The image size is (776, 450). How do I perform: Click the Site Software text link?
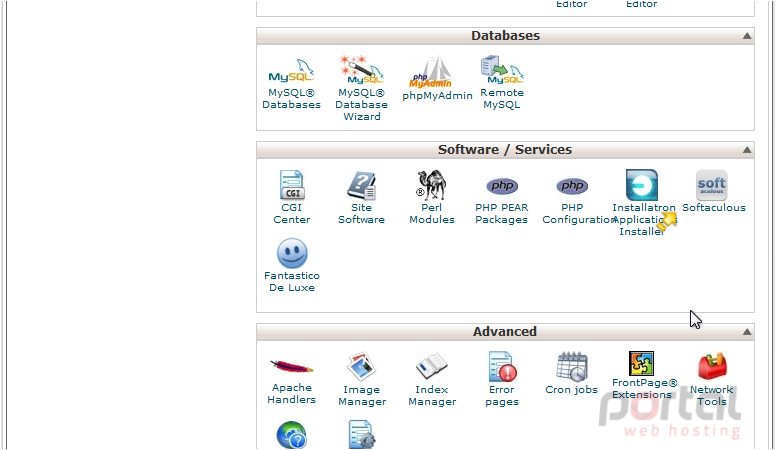[361, 213]
